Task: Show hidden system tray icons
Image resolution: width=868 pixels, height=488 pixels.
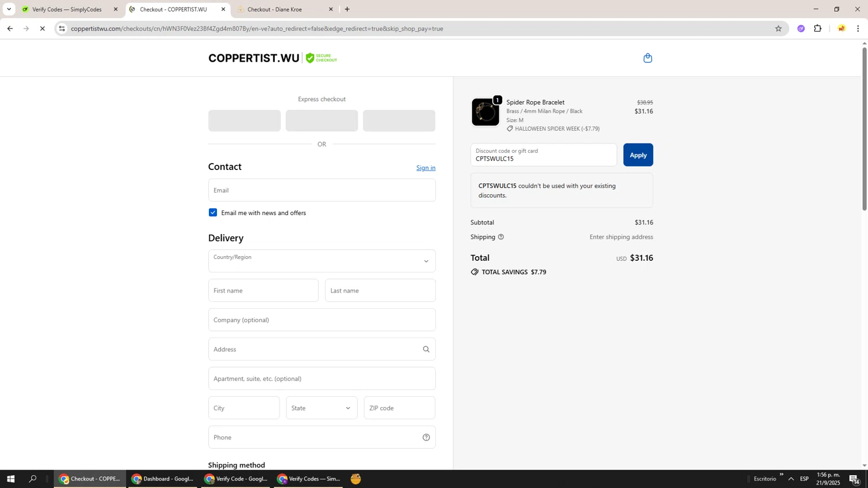Action: [791, 479]
